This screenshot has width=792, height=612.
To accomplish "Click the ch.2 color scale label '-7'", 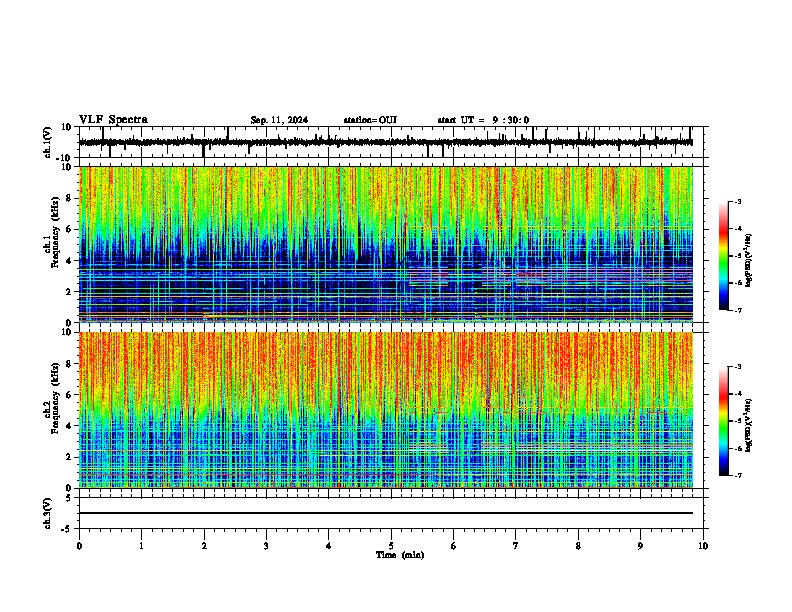I will (x=738, y=476).
